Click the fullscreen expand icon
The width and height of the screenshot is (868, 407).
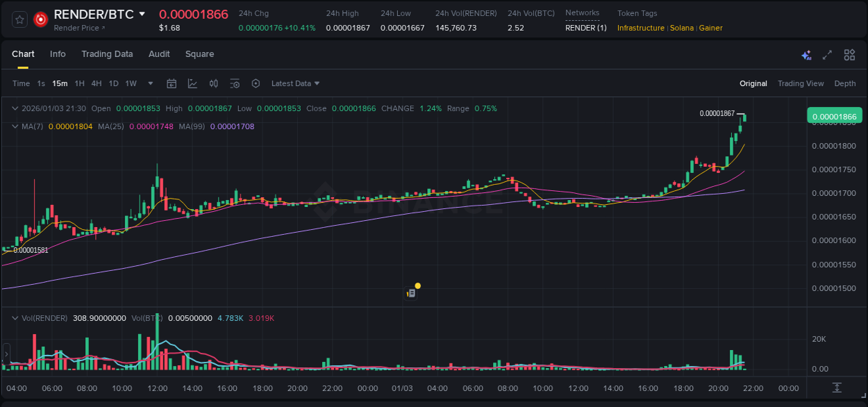point(827,54)
